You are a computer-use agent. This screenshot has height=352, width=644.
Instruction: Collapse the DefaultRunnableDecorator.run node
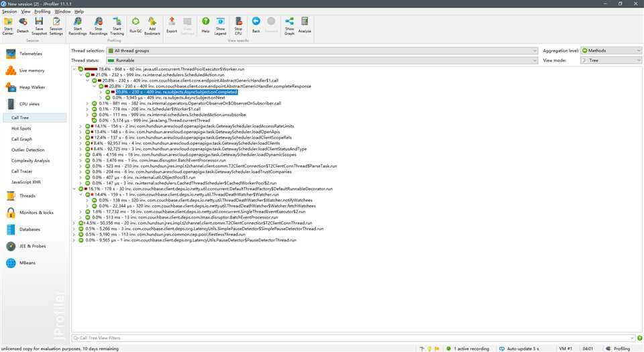[74, 189]
